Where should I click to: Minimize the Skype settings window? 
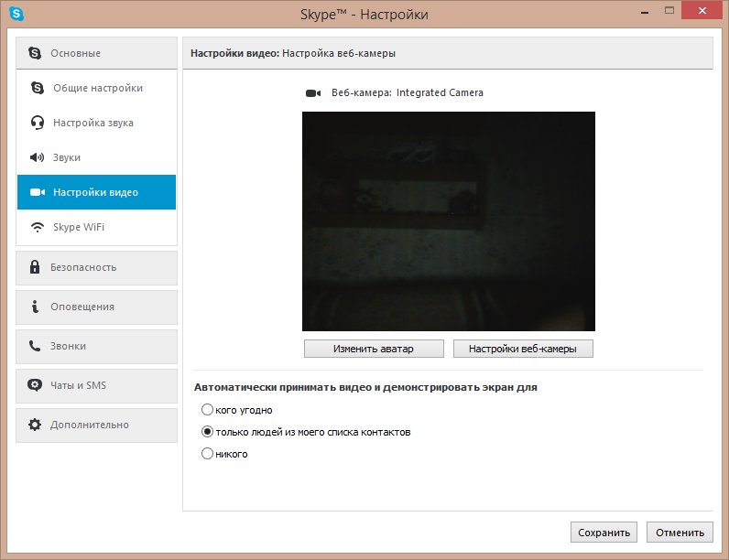pyautogui.click(x=645, y=11)
